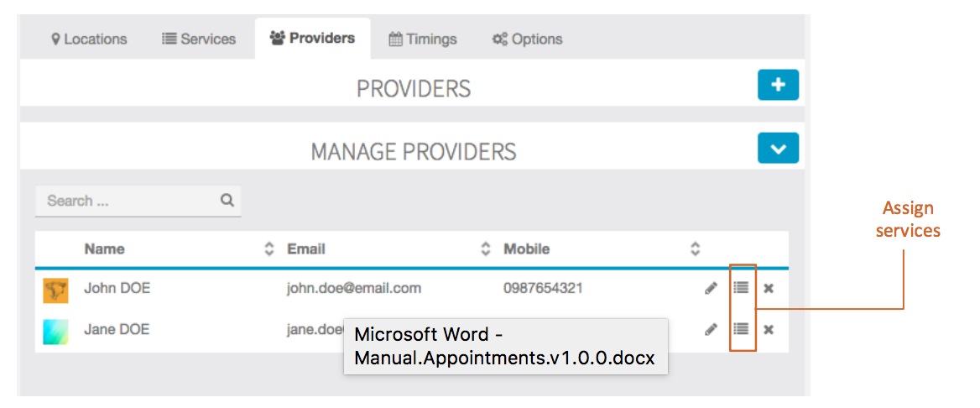Edit Jane DOE with pencil icon
Image resolution: width=980 pixels, height=408 pixels.
(x=711, y=330)
